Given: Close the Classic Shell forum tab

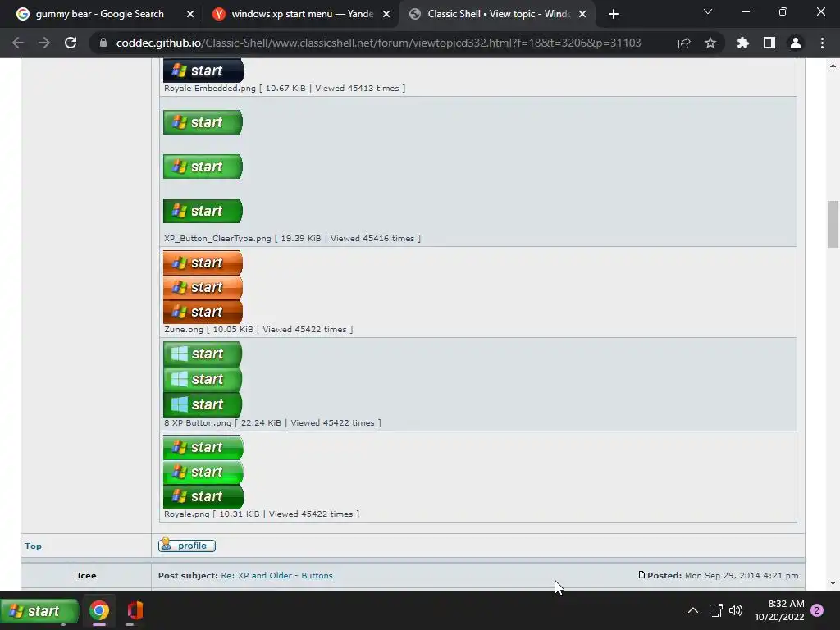Looking at the screenshot, I should [582, 14].
